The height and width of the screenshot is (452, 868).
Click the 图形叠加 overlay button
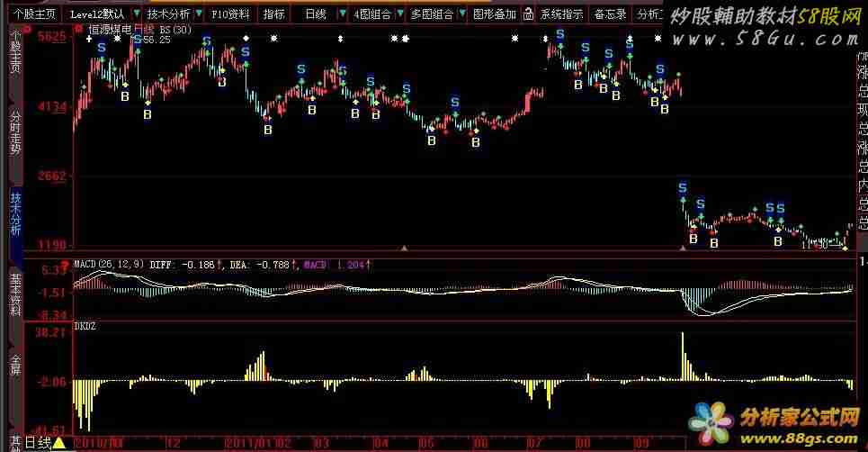point(495,14)
